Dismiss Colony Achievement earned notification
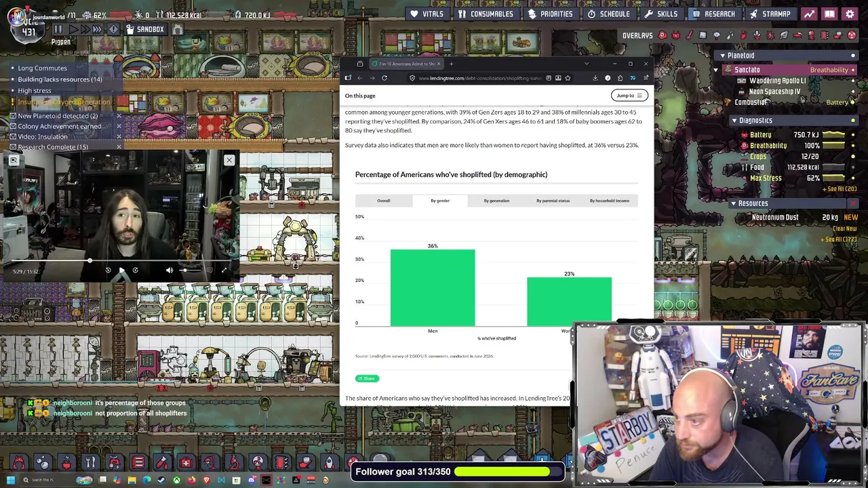 pos(119,126)
